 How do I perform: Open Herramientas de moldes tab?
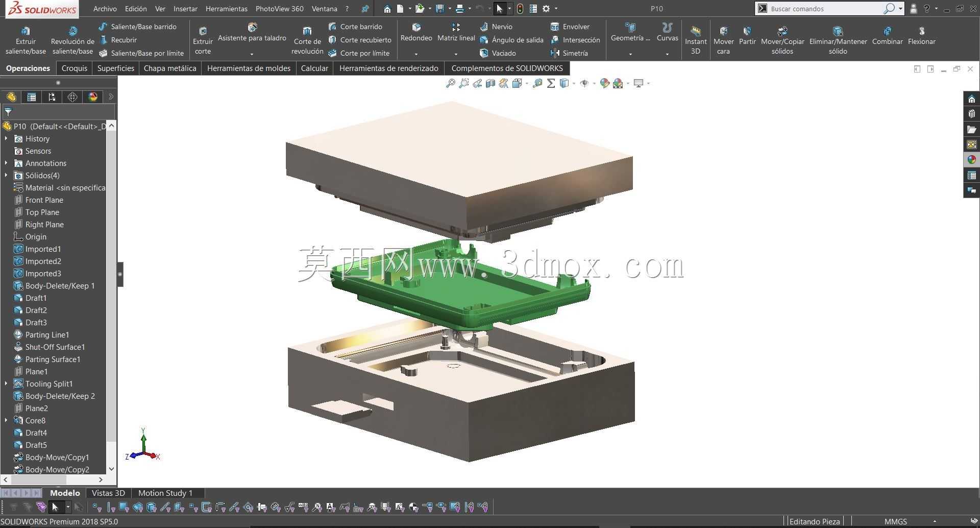pyautogui.click(x=249, y=68)
